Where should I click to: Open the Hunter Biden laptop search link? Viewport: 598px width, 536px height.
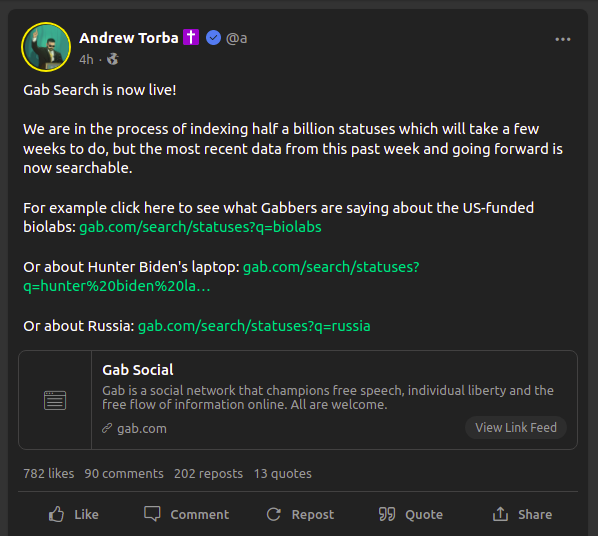point(221,276)
